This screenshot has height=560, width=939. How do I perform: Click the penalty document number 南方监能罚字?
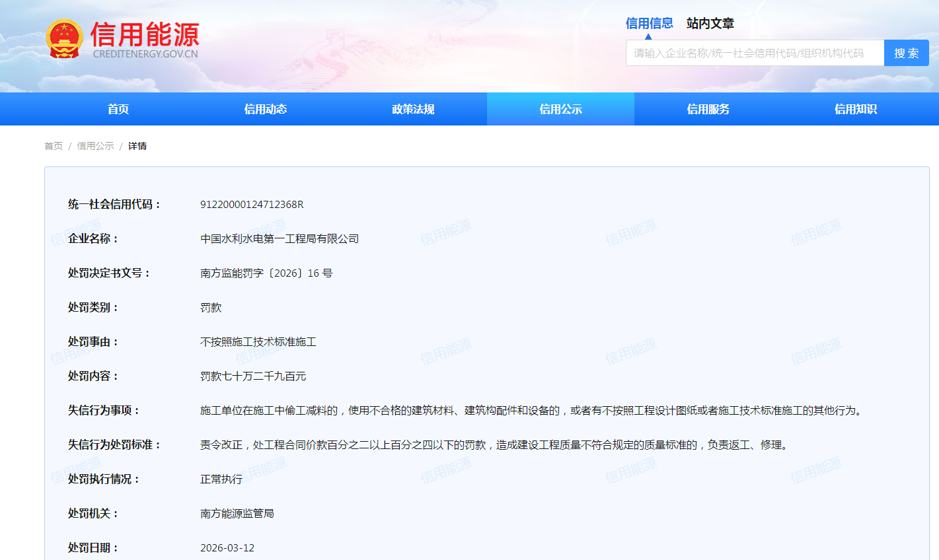pyautogui.click(x=266, y=273)
